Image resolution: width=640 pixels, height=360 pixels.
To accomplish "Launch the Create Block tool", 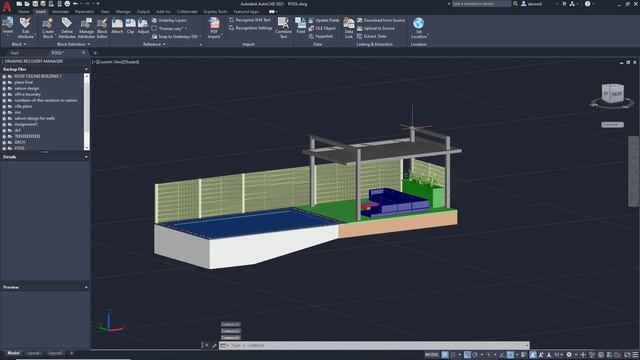I will 48,28.
